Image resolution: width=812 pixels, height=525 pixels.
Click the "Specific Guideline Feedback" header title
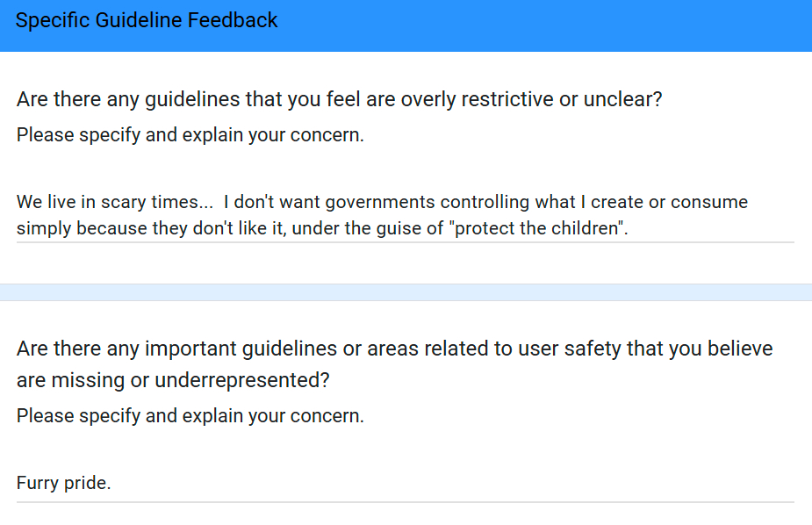[x=147, y=20]
